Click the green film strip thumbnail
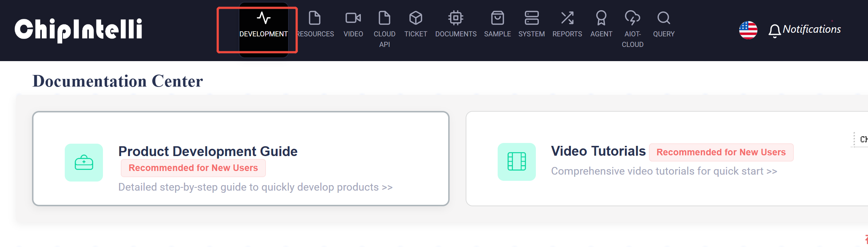This screenshot has height=247, width=868. [517, 162]
